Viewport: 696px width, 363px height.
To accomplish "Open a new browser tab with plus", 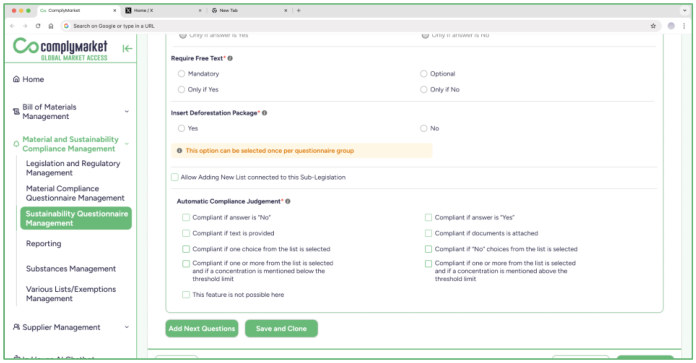I will click(x=298, y=10).
